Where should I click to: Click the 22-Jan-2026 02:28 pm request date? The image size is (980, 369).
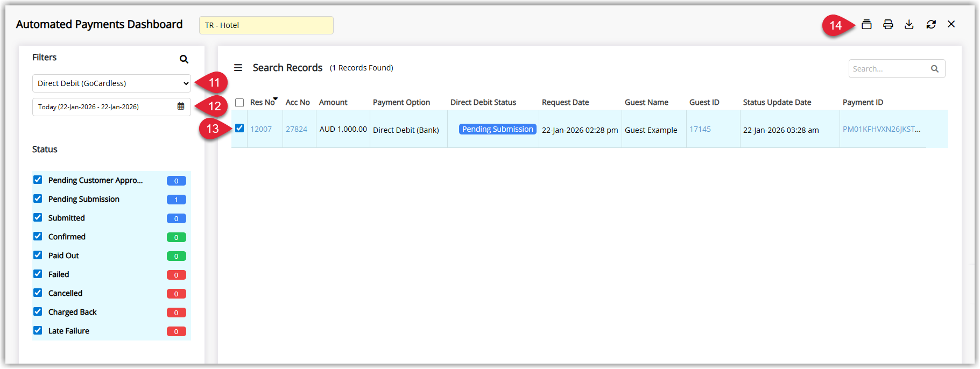click(580, 130)
